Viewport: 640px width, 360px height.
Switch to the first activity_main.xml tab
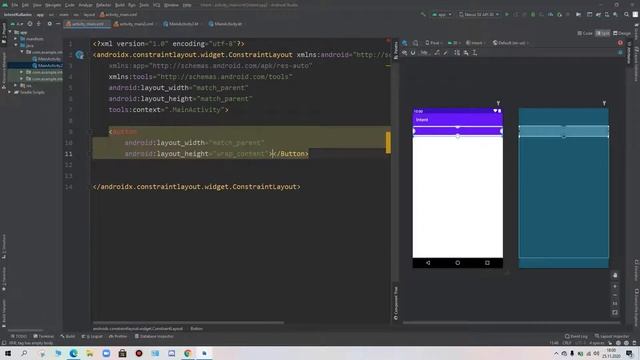point(87,24)
